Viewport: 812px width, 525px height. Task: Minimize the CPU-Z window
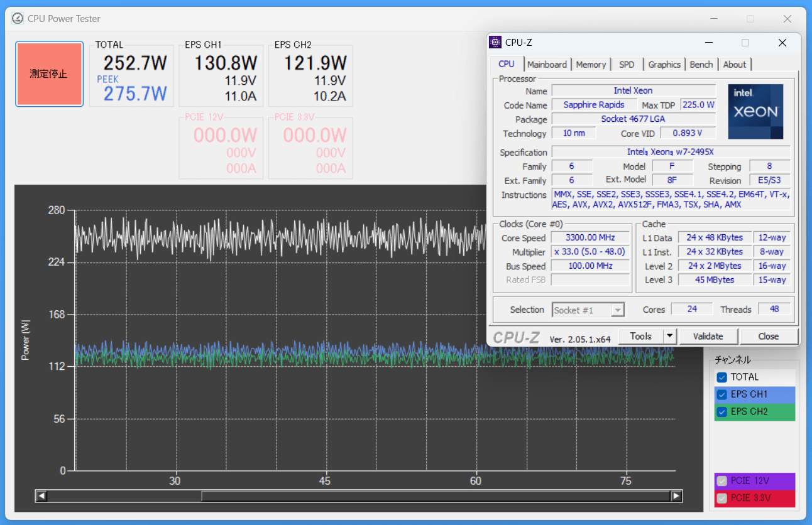coord(709,43)
